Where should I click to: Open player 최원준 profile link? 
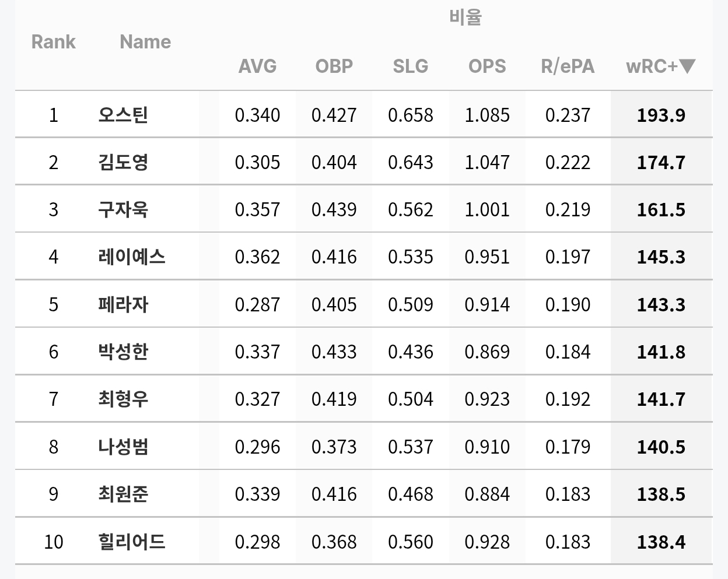pos(123,494)
